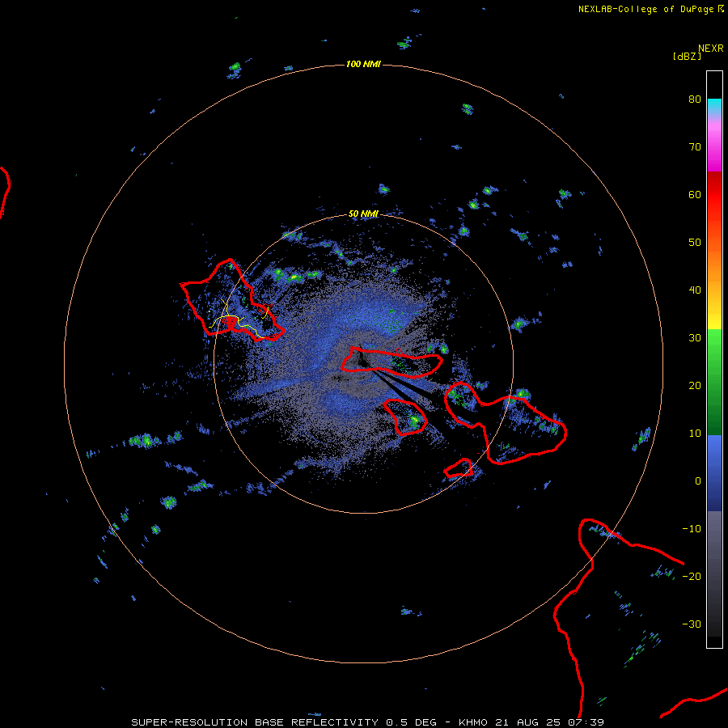Image resolution: width=728 pixels, height=728 pixels.
Task: Click the 50 NMI range ring label
Action: pyautogui.click(x=363, y=214)
